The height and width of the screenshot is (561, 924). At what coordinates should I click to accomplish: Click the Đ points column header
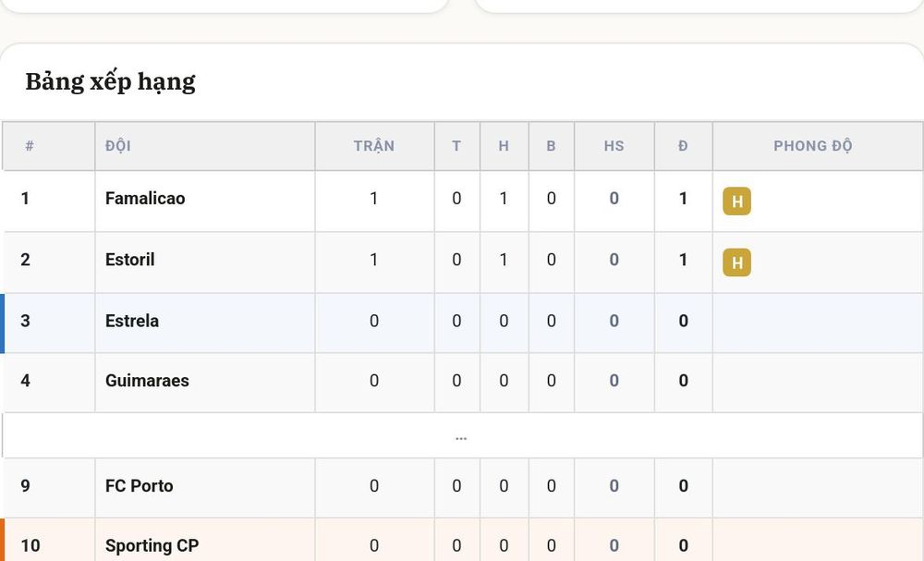(x=683, y=145)
